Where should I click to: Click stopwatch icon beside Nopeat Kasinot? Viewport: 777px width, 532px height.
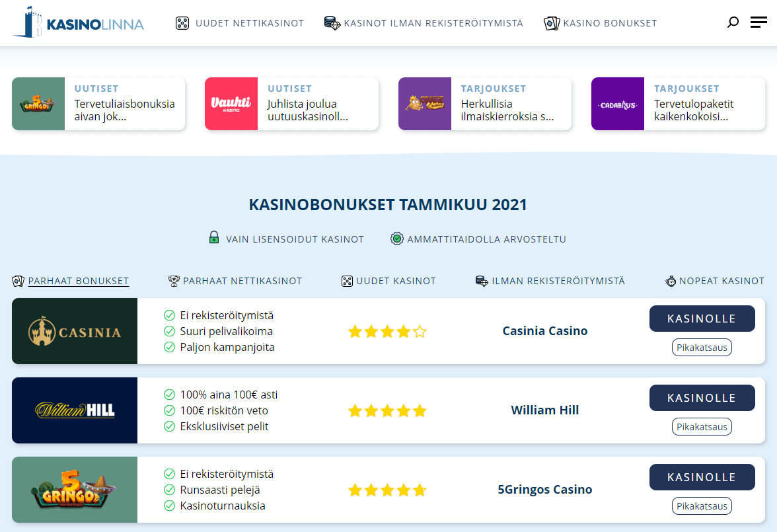coord(671,281)
